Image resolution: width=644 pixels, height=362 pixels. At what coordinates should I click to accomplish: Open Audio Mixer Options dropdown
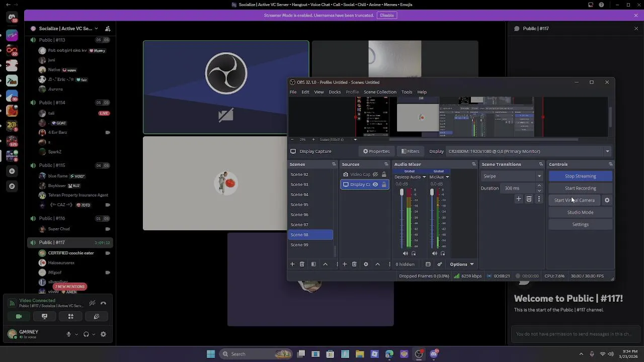tap(462, 264)
